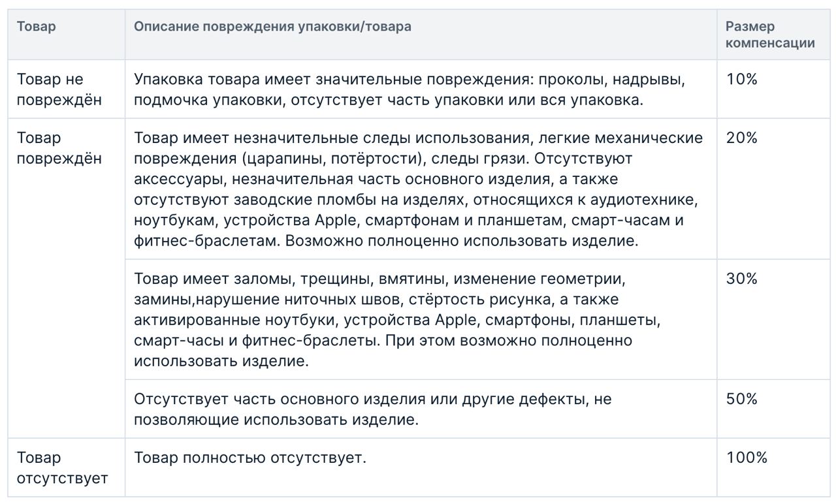
Task: Click the description starting "Товар имеет заломы, трещины"
Action: pyautogui.click(x=397, y=320)
